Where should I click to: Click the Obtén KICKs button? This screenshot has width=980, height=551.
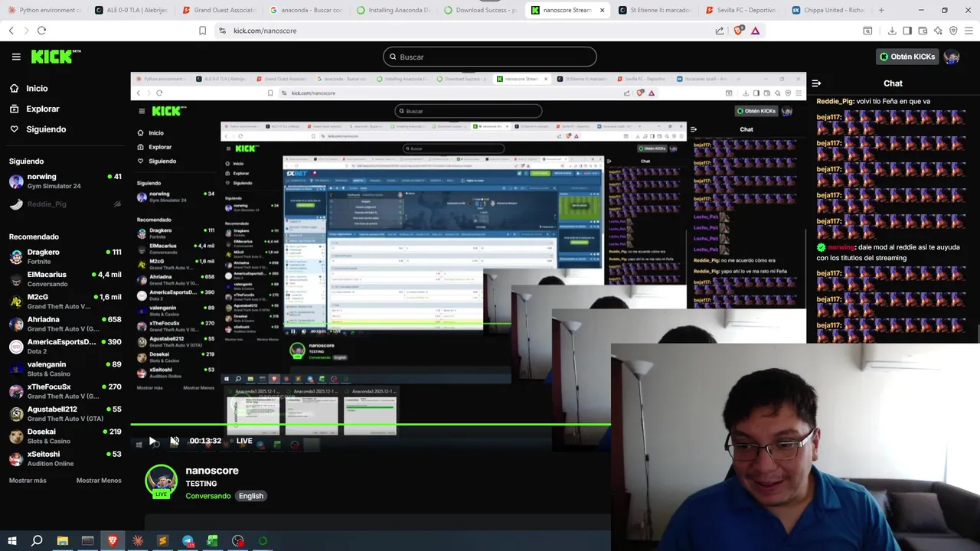coord(906,57)
